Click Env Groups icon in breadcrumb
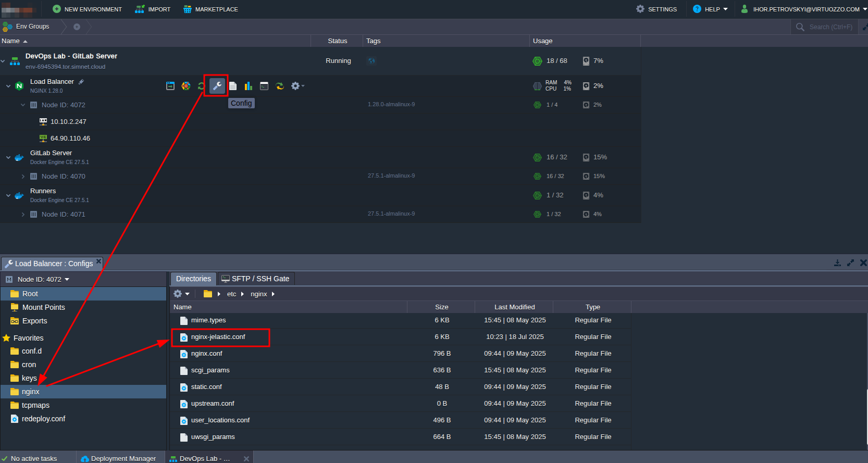The image size is (868, 463). click(x=7, y=27)
